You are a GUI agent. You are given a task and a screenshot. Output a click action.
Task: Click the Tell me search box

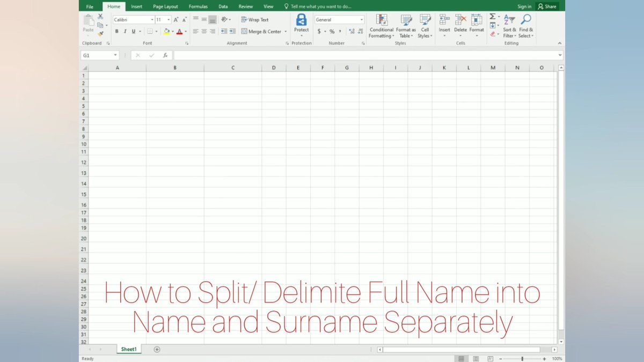click(x=318, y=6)
